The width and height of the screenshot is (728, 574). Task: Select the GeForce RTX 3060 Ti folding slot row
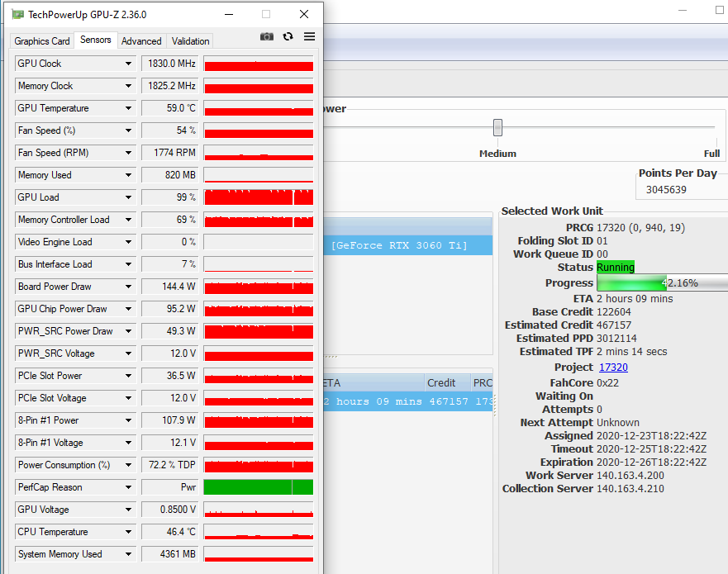pos(407,245)
